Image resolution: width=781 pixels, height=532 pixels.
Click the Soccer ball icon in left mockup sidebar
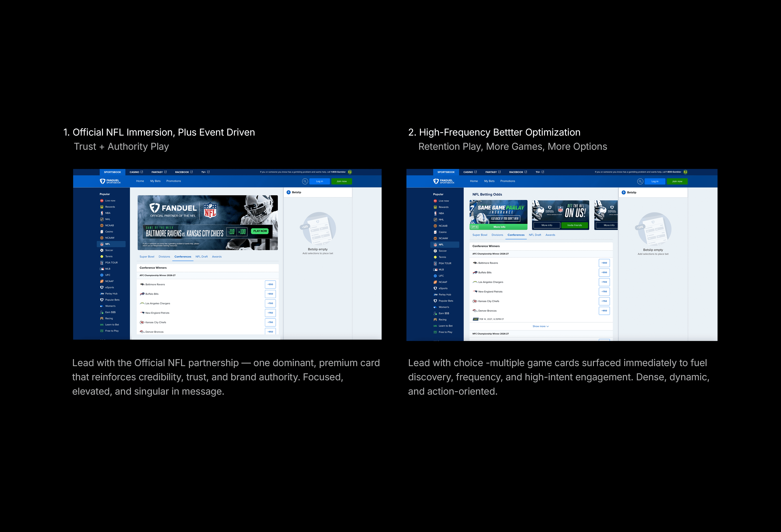[x=102, y=250]
